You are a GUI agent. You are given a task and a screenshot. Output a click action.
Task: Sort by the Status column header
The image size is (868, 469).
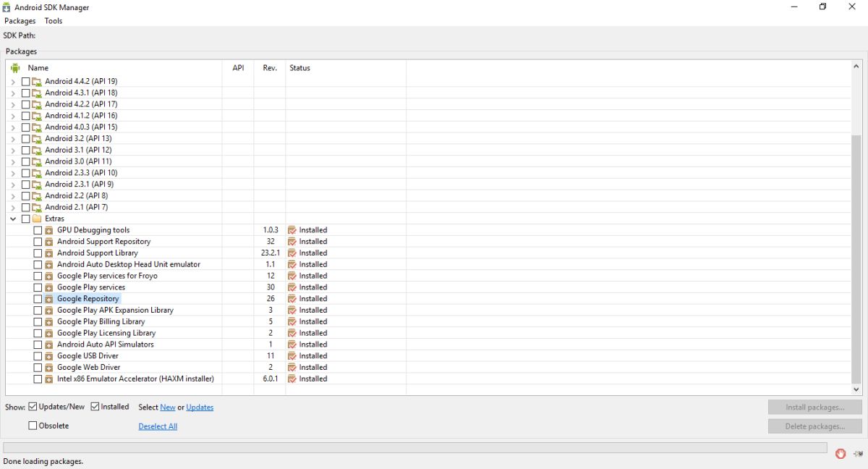coord(346,68)
